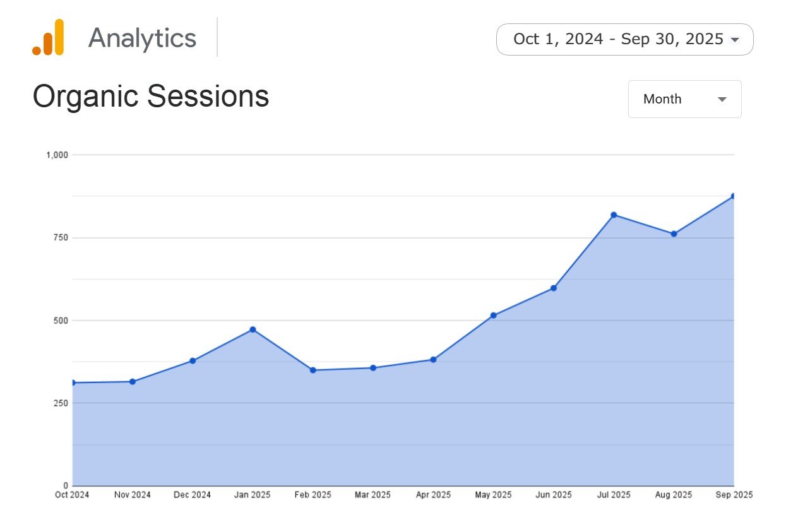Click the Jun 2025 data point
This screenshot has height=532, width=810.
pyautogui.click(x=554, y=288)
